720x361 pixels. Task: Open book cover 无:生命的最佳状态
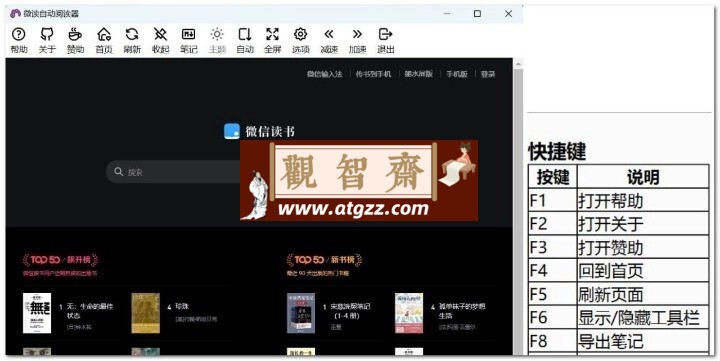coord(37,313)
